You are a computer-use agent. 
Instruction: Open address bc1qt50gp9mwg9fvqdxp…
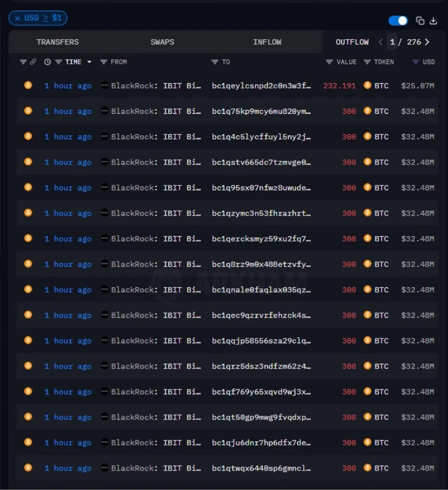click(x=261, y=417)
